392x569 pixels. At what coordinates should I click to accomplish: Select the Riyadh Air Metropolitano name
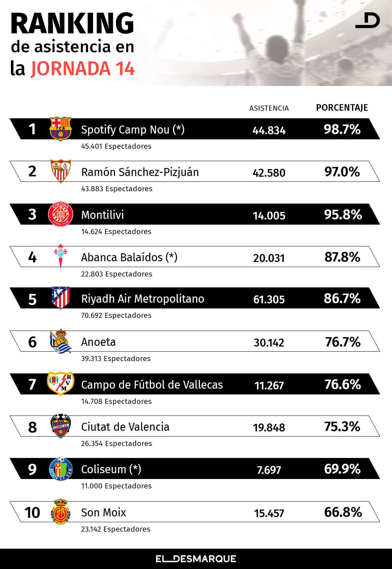point(143,299)
